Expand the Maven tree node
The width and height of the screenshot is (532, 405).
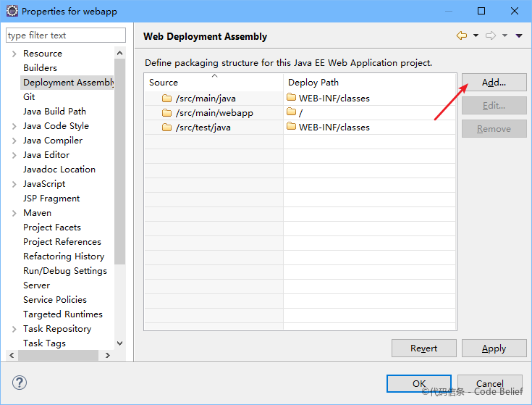tap(14, 213)
